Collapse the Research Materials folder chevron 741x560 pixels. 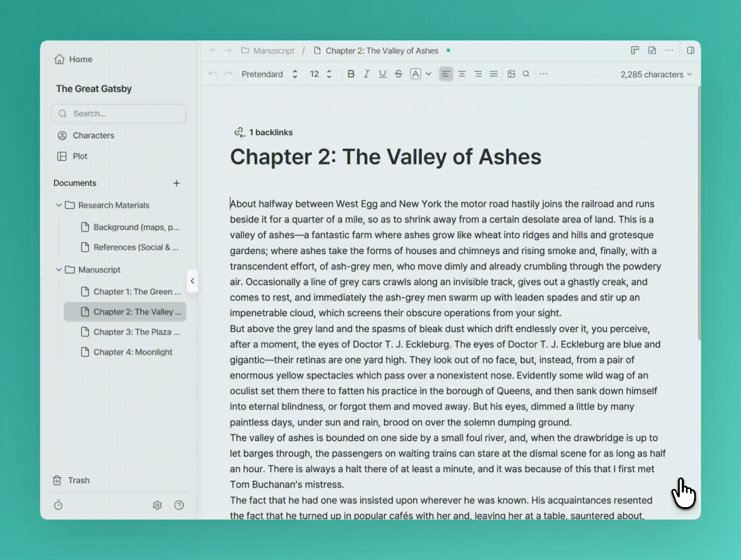click(x=59, y=205)
